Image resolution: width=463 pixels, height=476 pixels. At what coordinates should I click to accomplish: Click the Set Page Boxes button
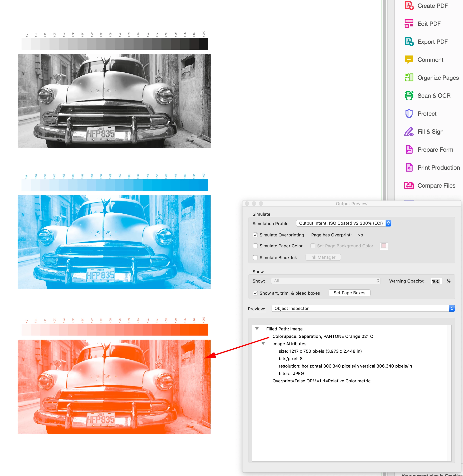tap(349, 293)
